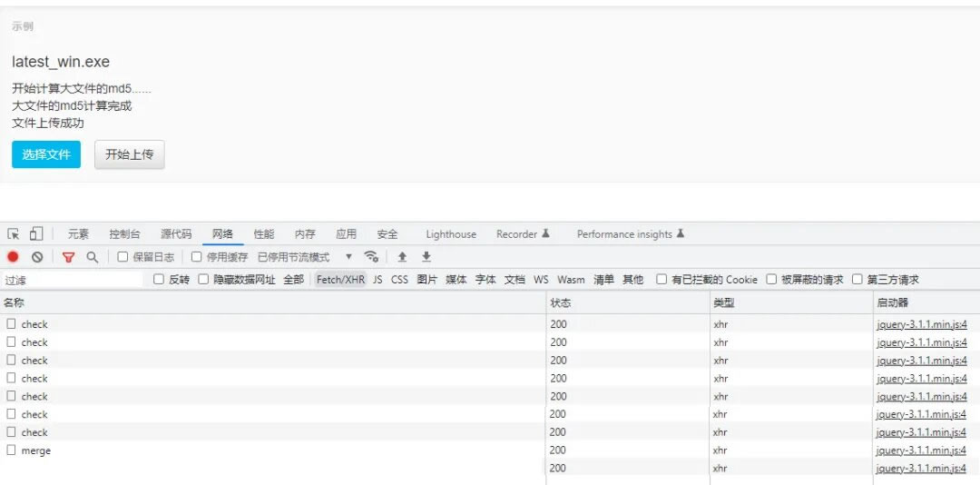This screenshot has width=980, height=485.
Task: Click the inspect element picker icon
Action: point(14,234)
